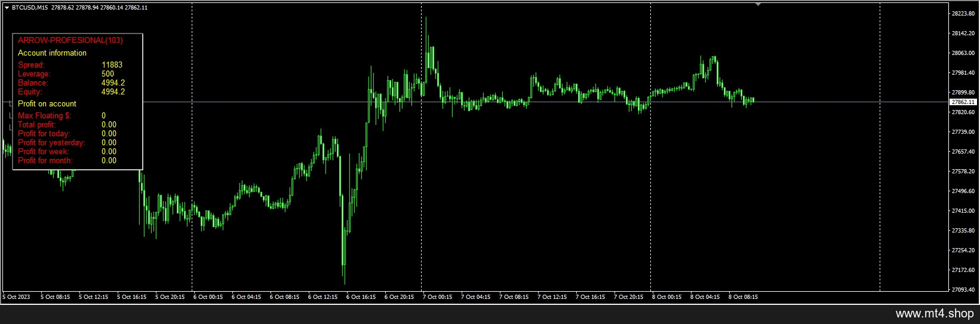Viewport: 980px width, 324px height.
Task: Click the '5 Oct 2023' time label
Action: [16, 297]
